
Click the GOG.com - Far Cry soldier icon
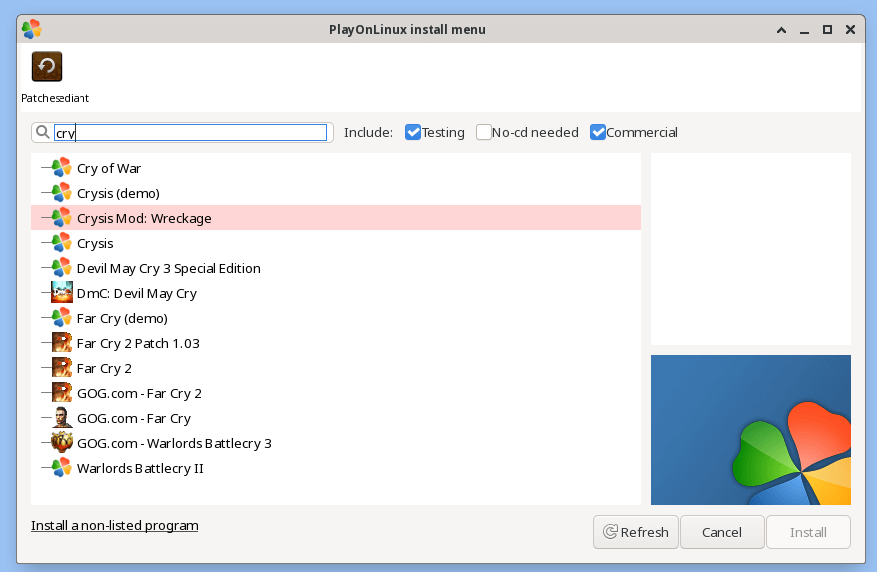[x=62, y=418]
